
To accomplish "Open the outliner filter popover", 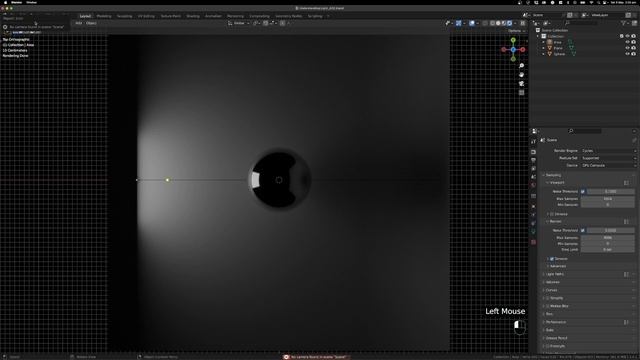I will [x=624, y=23].
